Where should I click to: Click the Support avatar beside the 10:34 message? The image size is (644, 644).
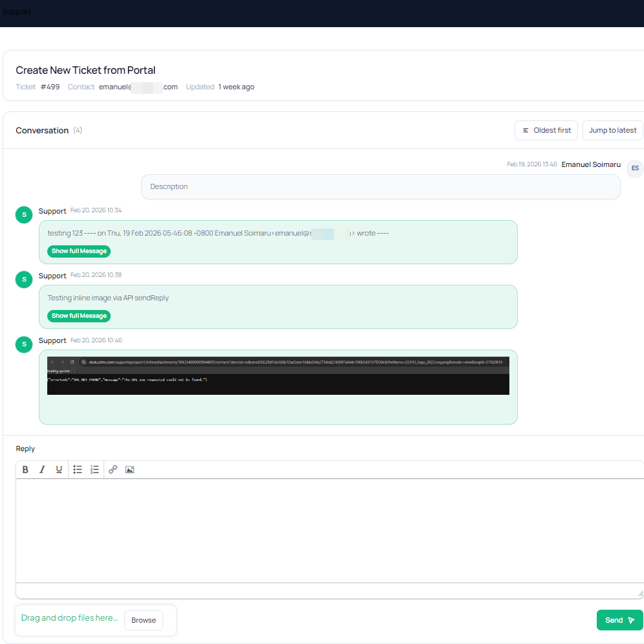[x=23, y=214]
